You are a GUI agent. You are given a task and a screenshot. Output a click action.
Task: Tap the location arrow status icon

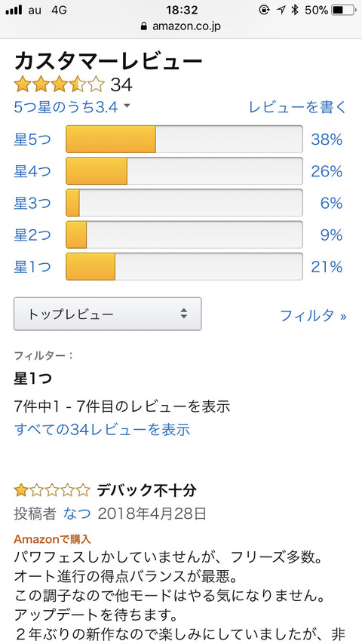[281, 10]
